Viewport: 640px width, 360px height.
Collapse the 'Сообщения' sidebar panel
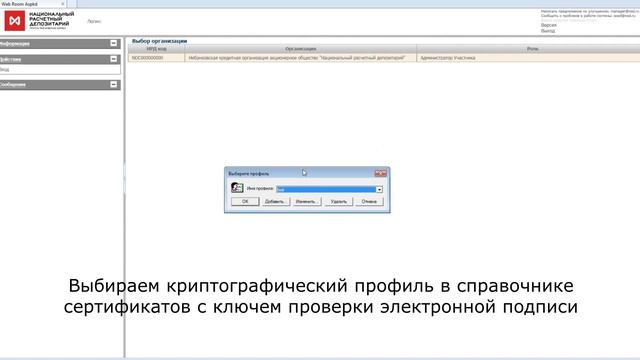coord(113,84)
